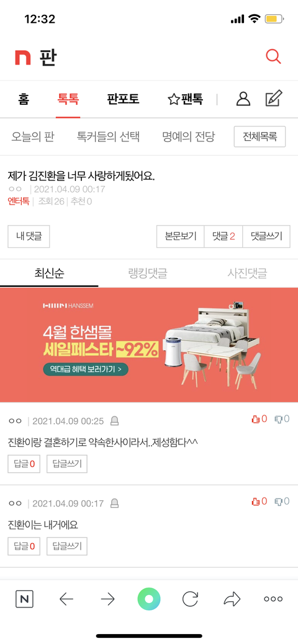Go forward with the right arrow icon
This screenshot has height=644, width=298.
click(108, 599)
